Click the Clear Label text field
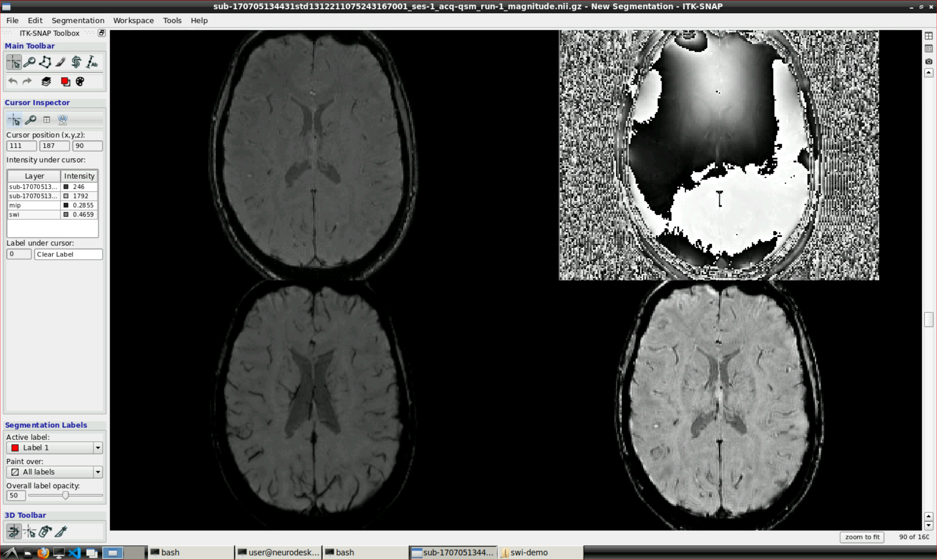Image resolution: width=937 pixels, height=560 pixels. 68,254
